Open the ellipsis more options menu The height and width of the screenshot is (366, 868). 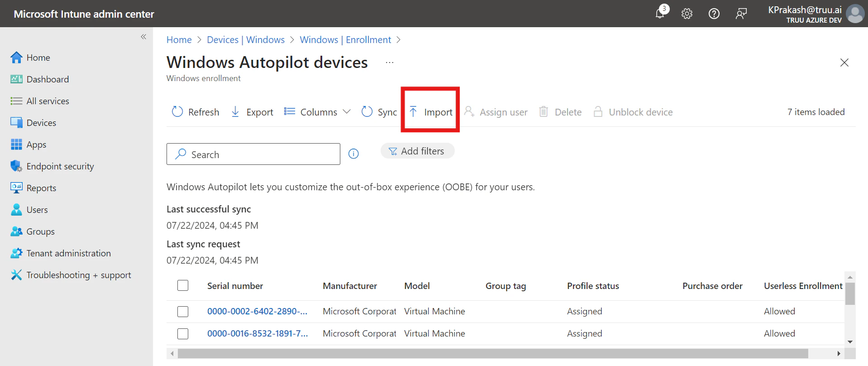(x=389, y=63)
